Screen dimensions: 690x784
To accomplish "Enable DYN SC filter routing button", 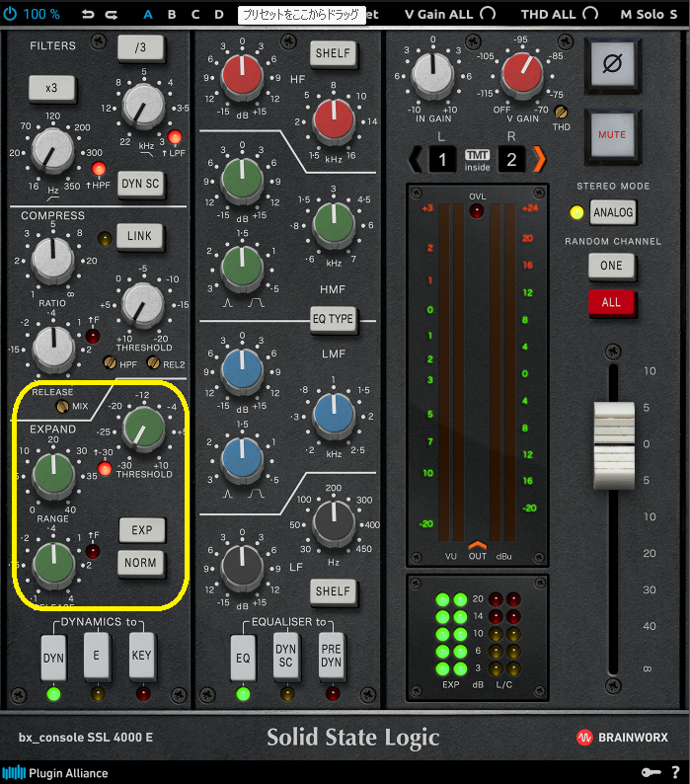I will coord(140,184).
